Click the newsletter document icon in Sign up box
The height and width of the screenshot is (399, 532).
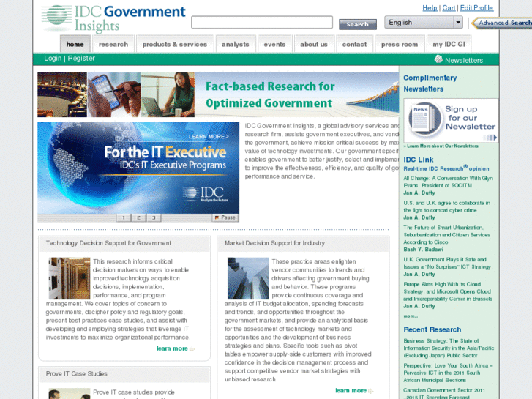(x=424, y=119)
